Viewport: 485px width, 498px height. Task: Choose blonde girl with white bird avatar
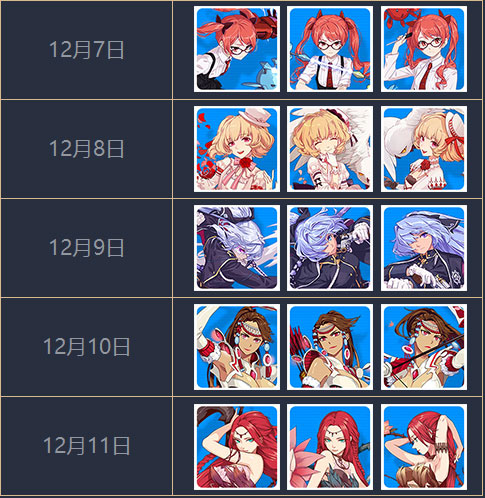pos(424,149)
